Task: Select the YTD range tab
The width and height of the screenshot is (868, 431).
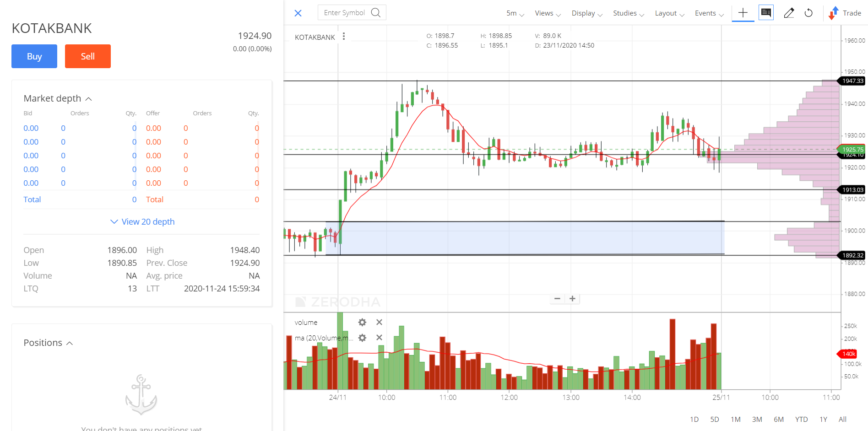Action: (x=801, y=420)
